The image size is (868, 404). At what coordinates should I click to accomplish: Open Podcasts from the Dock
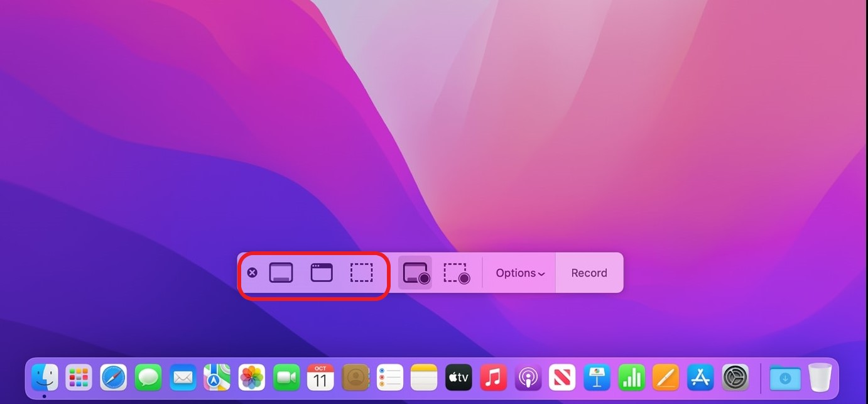coord(528,378)
